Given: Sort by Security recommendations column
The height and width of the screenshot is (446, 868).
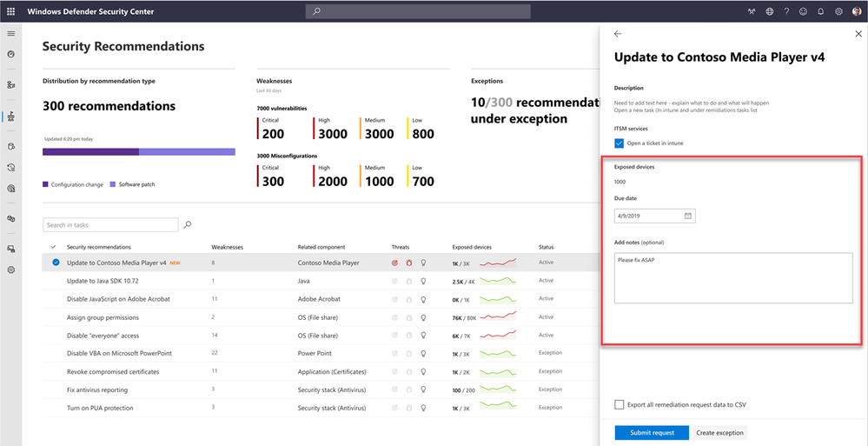Looking at the screenshot, I should pos(99,247).
